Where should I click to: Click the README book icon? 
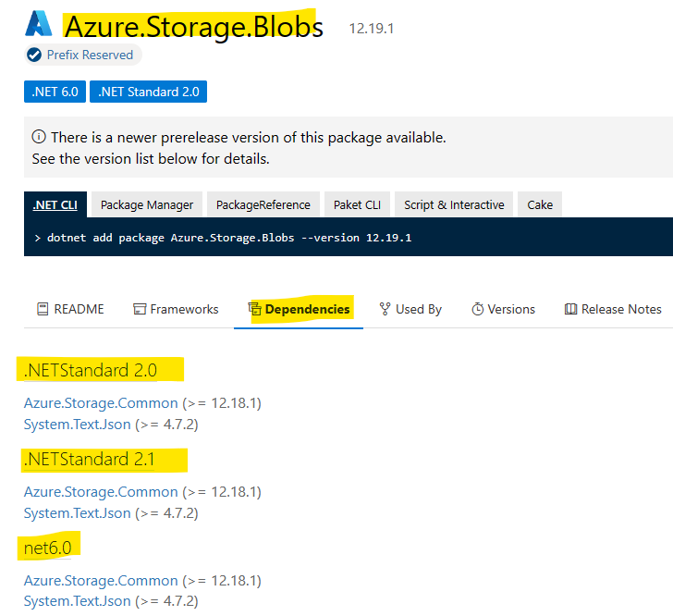tap(43, 309)
